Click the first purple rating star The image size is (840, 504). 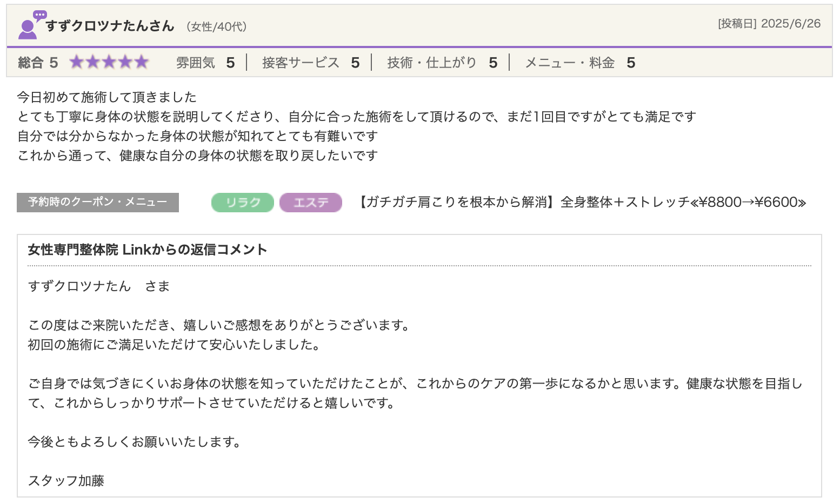[77, 62]
